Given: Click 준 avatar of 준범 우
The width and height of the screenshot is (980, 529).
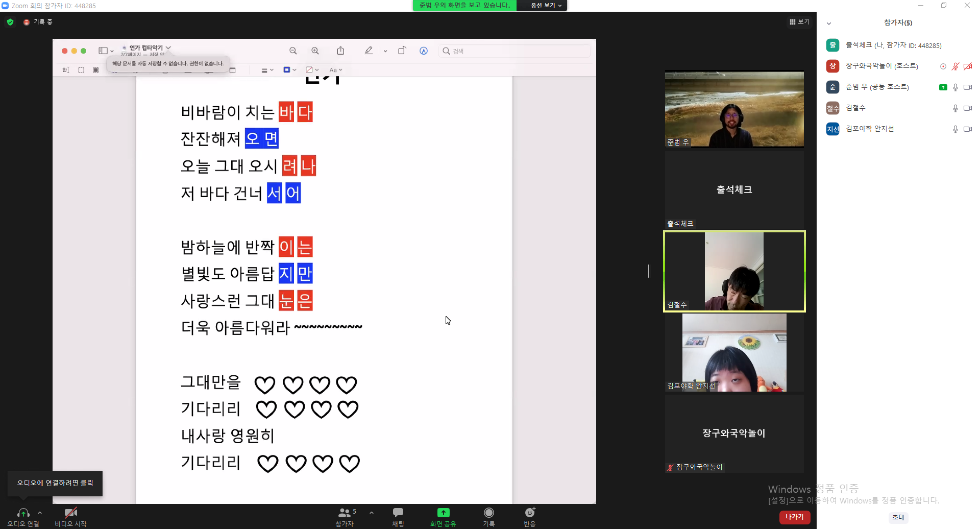Looking at the screenshot, I should pyautogui.click(x=833, y=87).
